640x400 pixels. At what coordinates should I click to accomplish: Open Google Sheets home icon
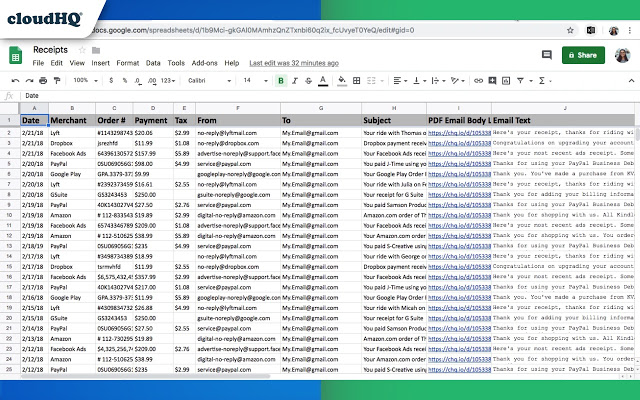[16, 55]
